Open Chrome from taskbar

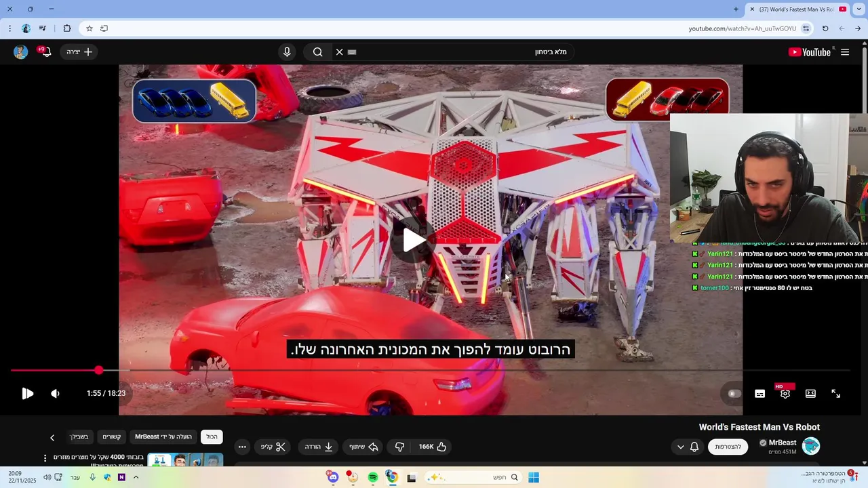[x=392, y=477]
